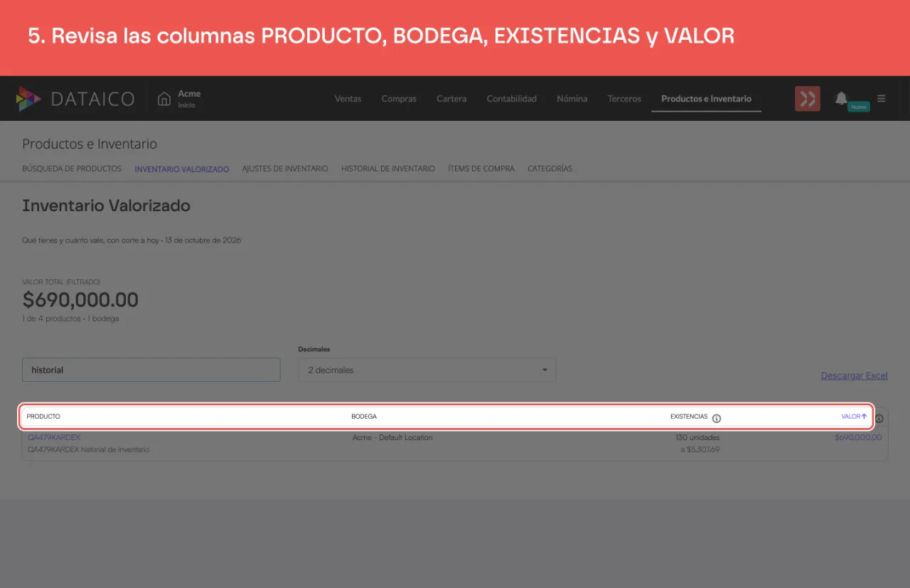Open the hamburger menu
This screenshot has height=588, width=910.
882,99
